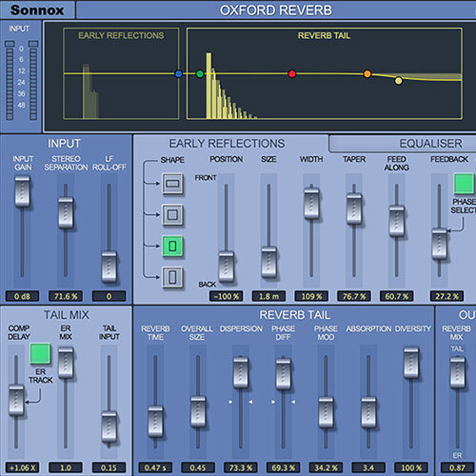
Task: Select the bottom narrow-rectangle shape icon
Action: [x=172, y=277]
